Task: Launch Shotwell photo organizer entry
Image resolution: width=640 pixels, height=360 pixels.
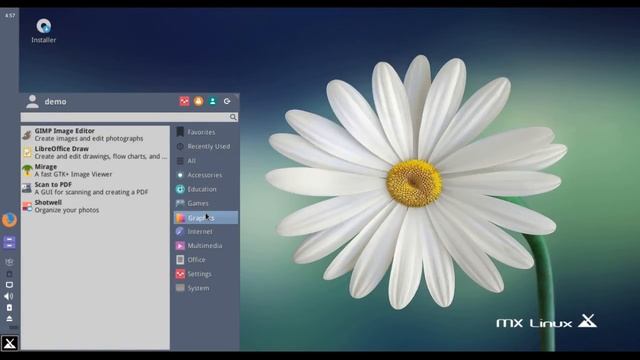Action: 95,206
